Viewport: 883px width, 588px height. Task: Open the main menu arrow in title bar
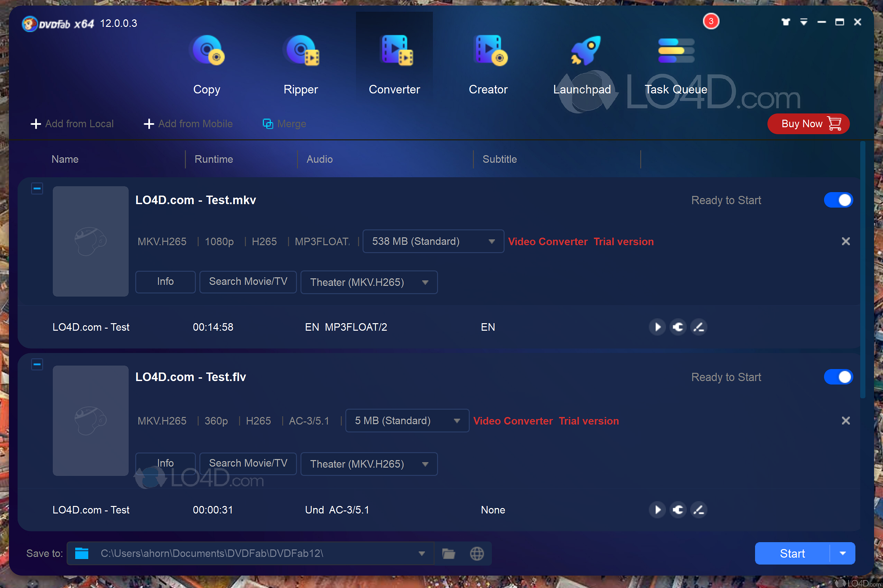point(803,22)
